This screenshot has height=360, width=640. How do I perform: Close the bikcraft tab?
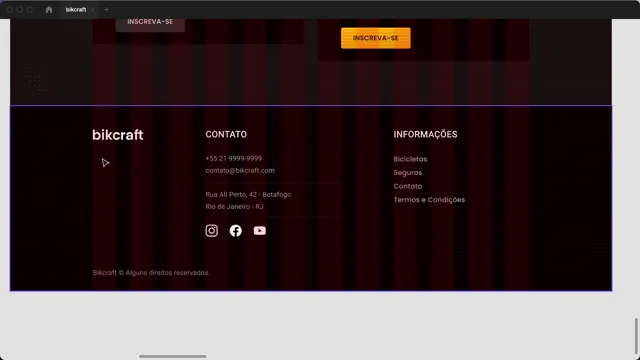point(93,9)
